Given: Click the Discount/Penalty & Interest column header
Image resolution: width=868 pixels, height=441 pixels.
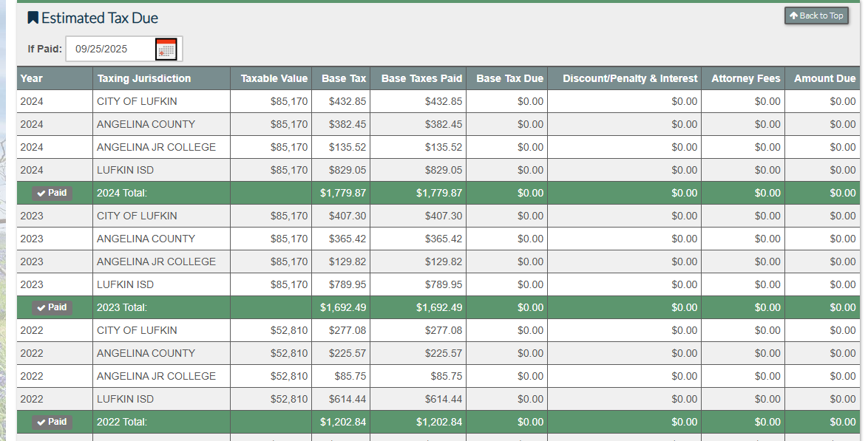Looking at the screenshot, I should [629, 78].
